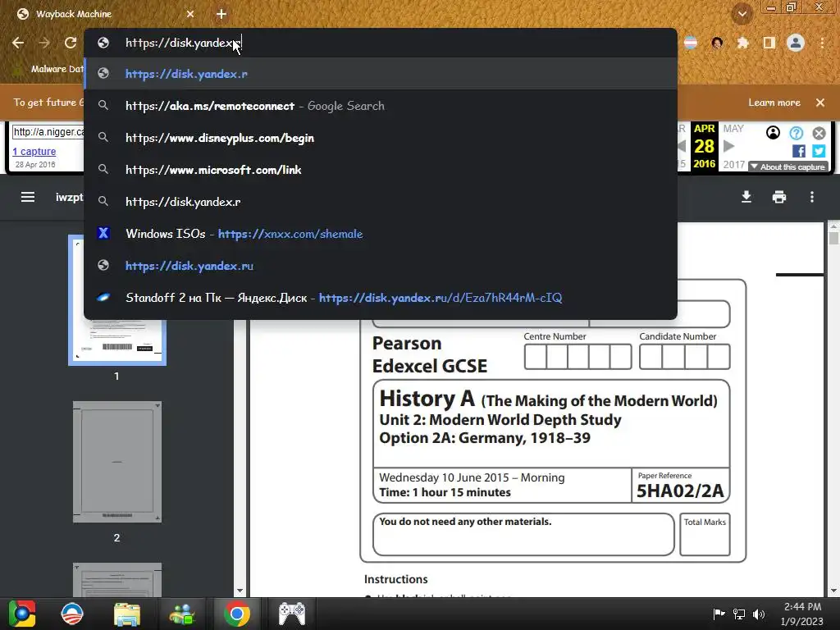
Task: Close the Wayback Machine tab
Action: [x=190, y=14]
